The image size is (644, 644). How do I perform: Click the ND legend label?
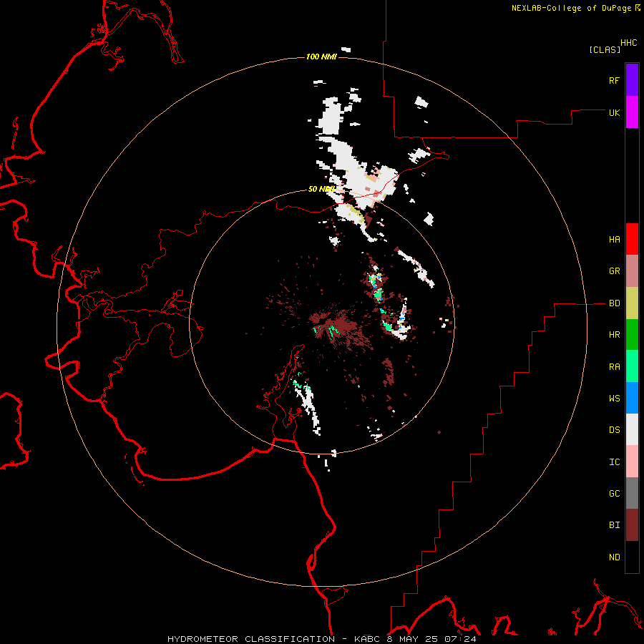click(x=614, y=557)
